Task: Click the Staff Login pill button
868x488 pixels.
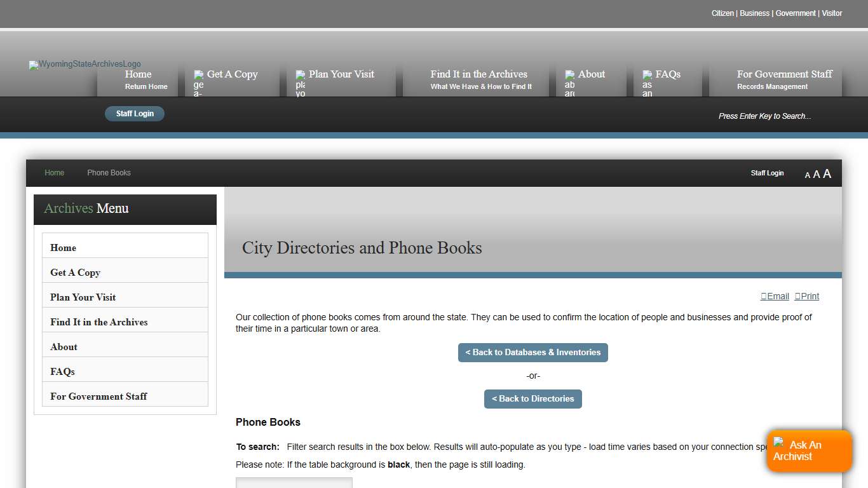Action: (135, 114)
